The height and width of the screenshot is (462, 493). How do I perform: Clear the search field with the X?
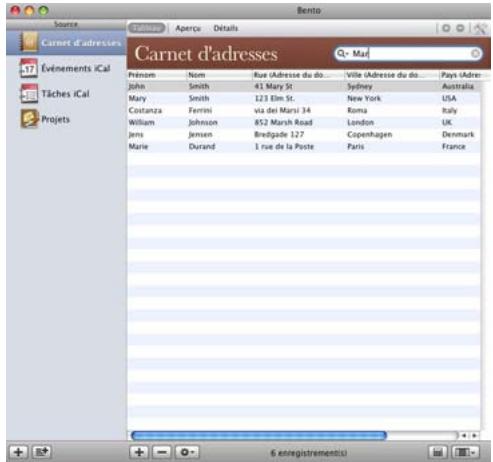coord(475,53)
